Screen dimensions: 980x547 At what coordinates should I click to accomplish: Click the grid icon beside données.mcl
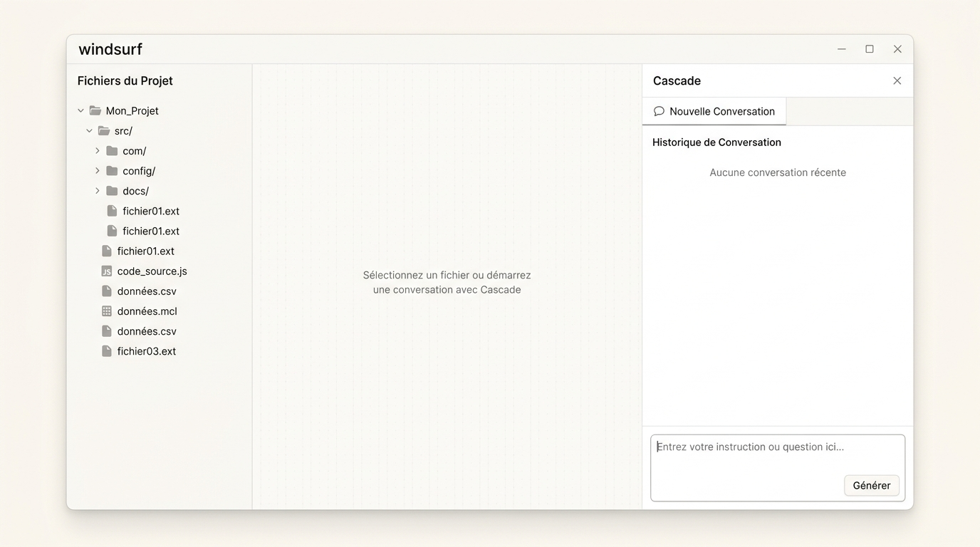point(107,311)
